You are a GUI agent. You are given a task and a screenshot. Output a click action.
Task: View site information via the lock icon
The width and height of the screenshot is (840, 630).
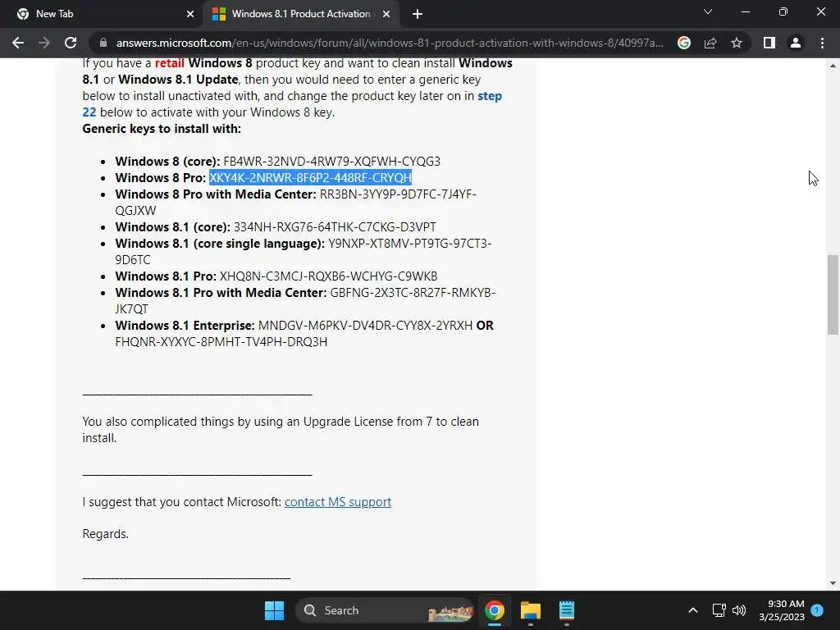pos(103,43)
